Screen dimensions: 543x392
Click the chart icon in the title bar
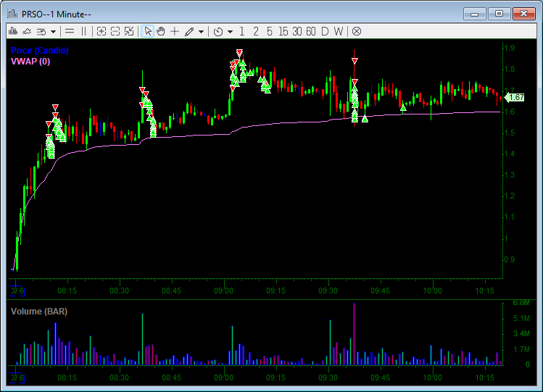(13, 14)
